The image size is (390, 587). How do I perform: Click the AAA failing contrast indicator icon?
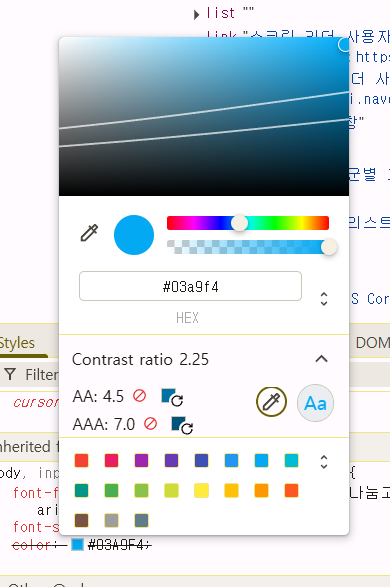[x=150, y=424]
